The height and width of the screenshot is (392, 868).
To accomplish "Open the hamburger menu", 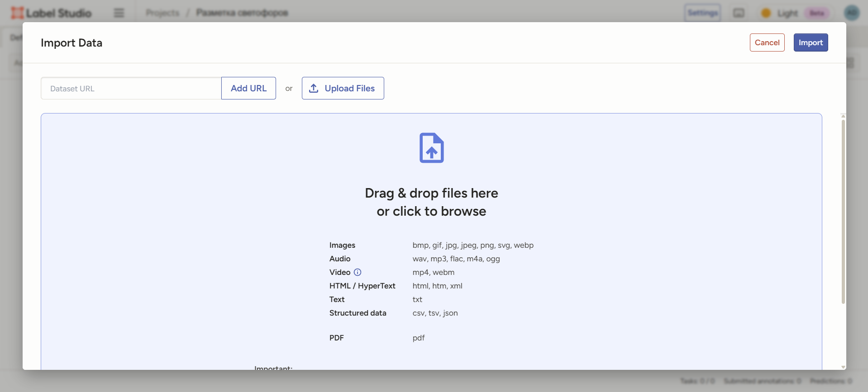I will (119, 13).
